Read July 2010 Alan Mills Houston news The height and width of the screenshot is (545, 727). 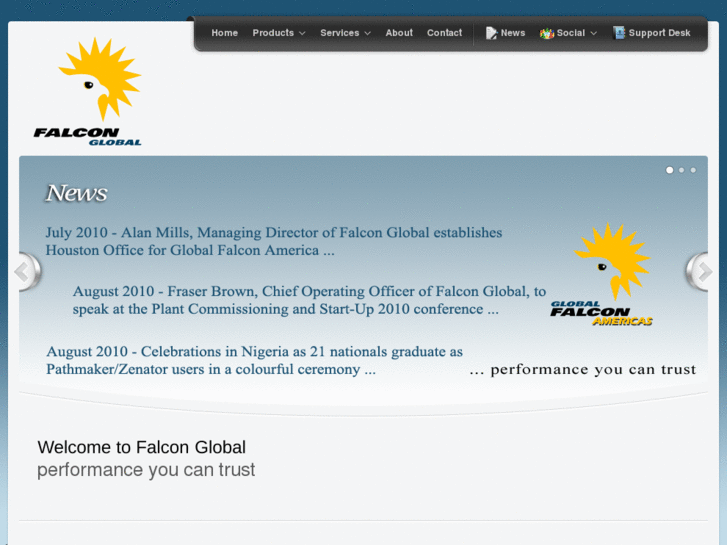click(x=273, y=241)
